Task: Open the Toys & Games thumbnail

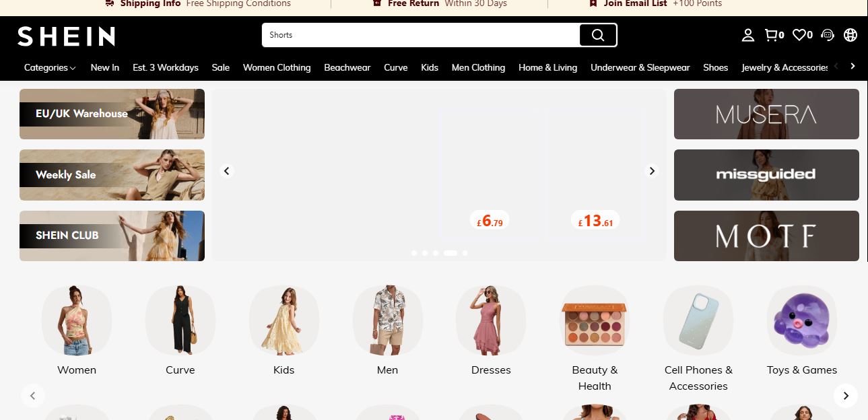Action: [802, 320]
